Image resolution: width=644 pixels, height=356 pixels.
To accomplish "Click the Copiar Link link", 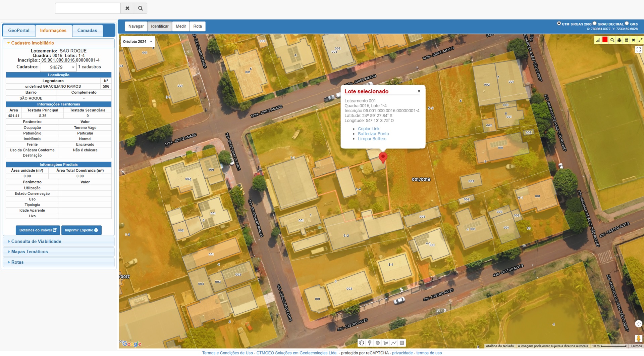I will pyautogui.click(x=368, y=129).
